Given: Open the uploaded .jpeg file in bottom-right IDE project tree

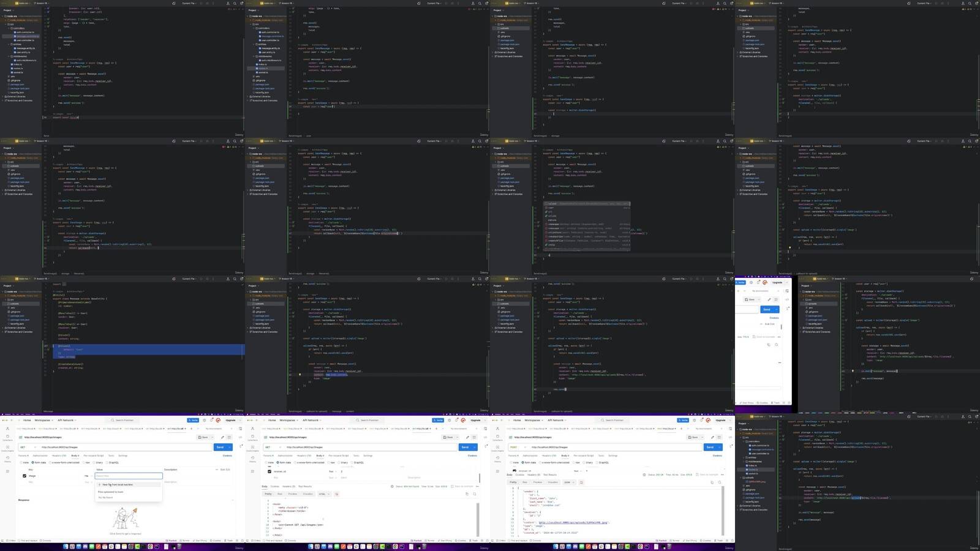Looking at the screenshot, I should [x=757, y=482].
